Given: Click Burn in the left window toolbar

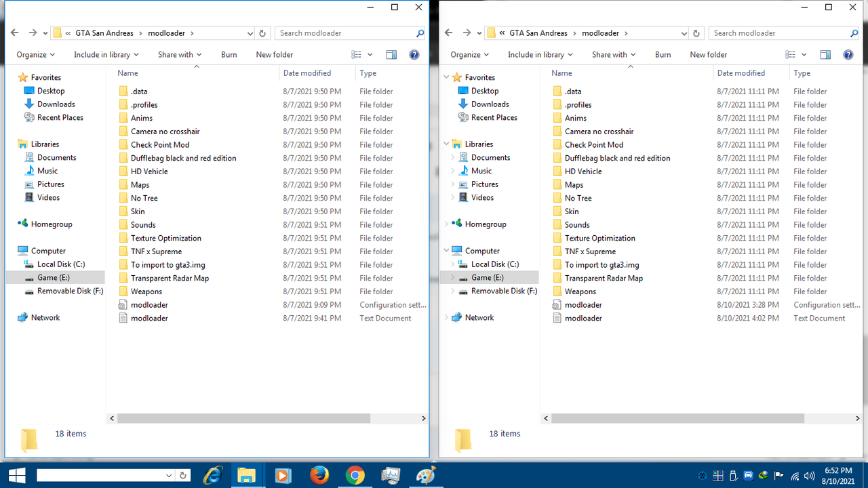Looking at the screenshot, I should (229, 55).
